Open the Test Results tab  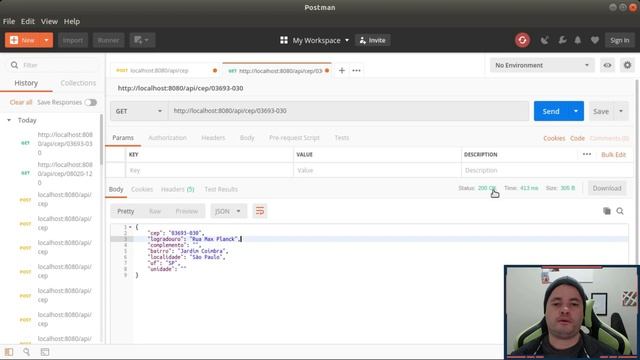pyautogui.click(x=221, y=189)
